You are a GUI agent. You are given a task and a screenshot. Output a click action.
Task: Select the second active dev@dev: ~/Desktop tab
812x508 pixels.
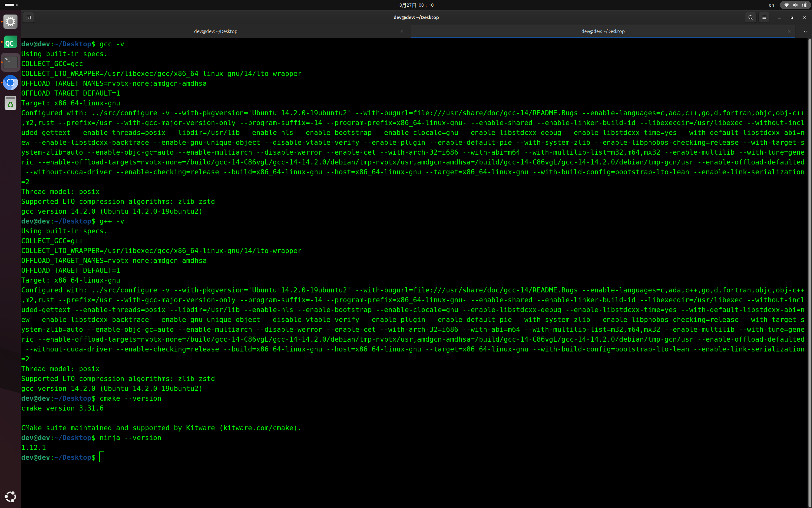[x=603, y=31]
